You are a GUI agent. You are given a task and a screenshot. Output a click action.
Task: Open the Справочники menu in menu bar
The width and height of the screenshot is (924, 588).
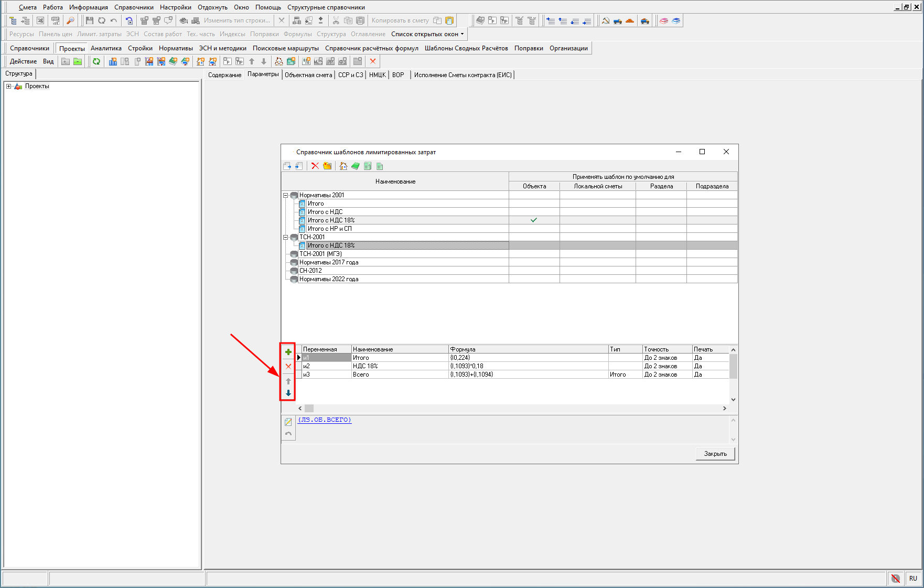134,7
